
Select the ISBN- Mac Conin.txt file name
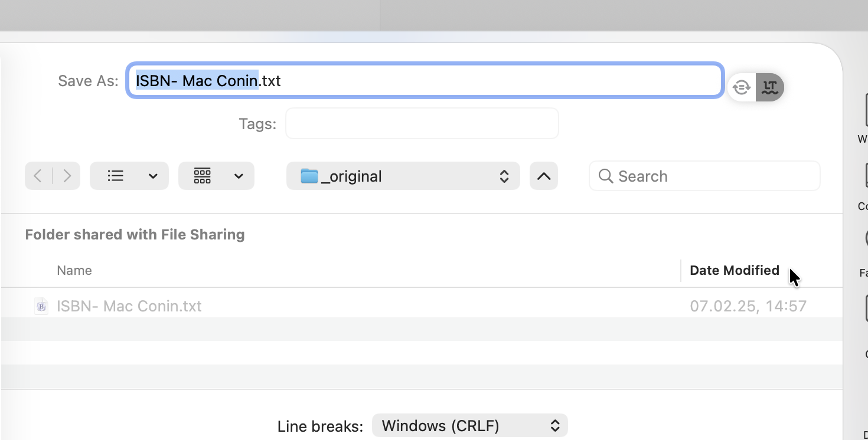pyautogui.click(x=129, y=306)
